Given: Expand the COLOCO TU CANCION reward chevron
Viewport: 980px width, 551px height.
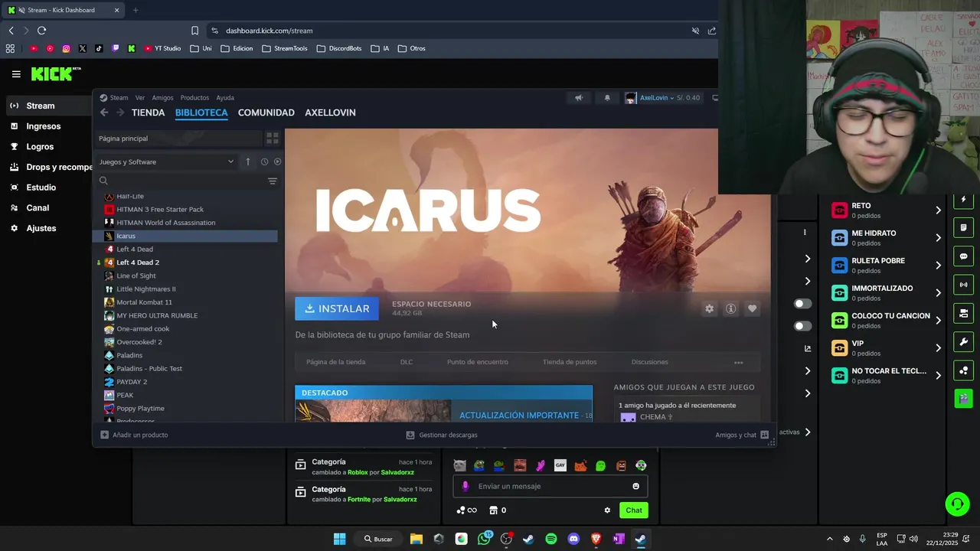Looking at the screenshot, I should tap(938, 321).
